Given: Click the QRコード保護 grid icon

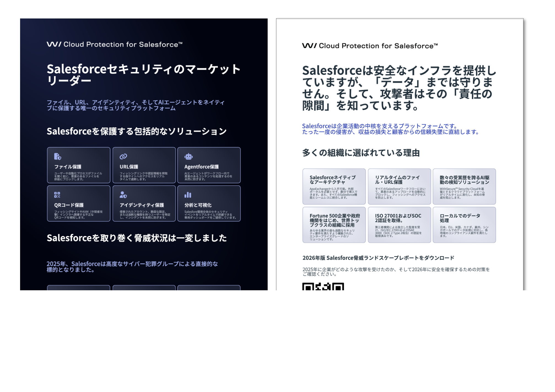Looking at the screenshot, I should tap(57, 195).
